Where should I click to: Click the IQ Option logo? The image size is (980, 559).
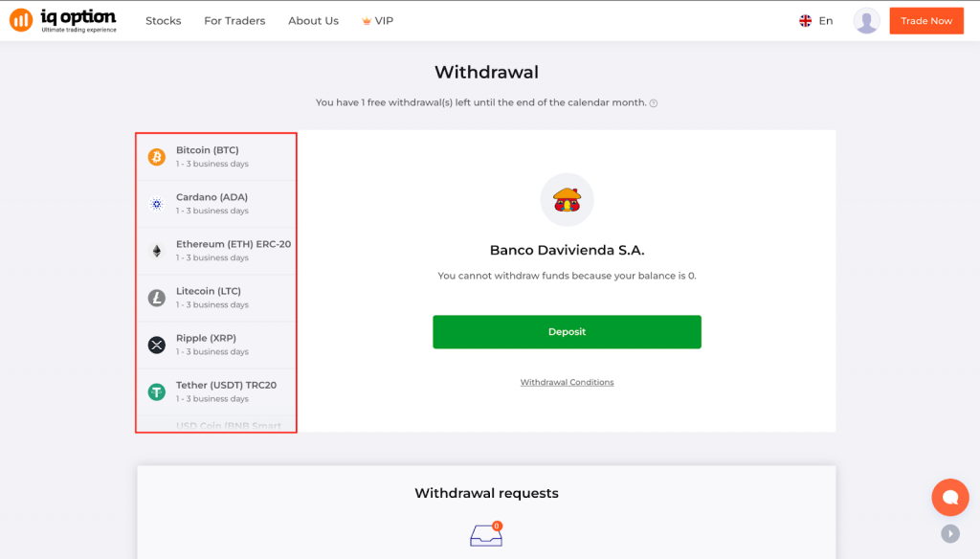(x=63, y=20)
